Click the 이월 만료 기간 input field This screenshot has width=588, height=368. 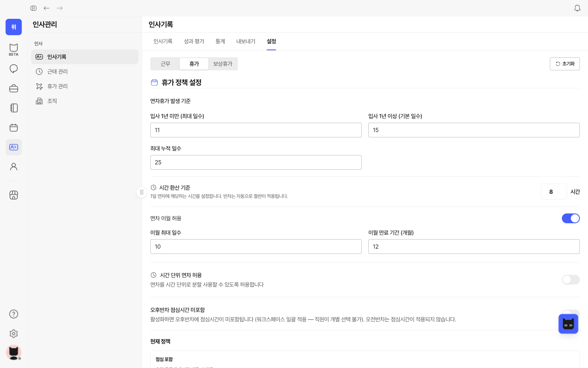(x=474, y=247)
